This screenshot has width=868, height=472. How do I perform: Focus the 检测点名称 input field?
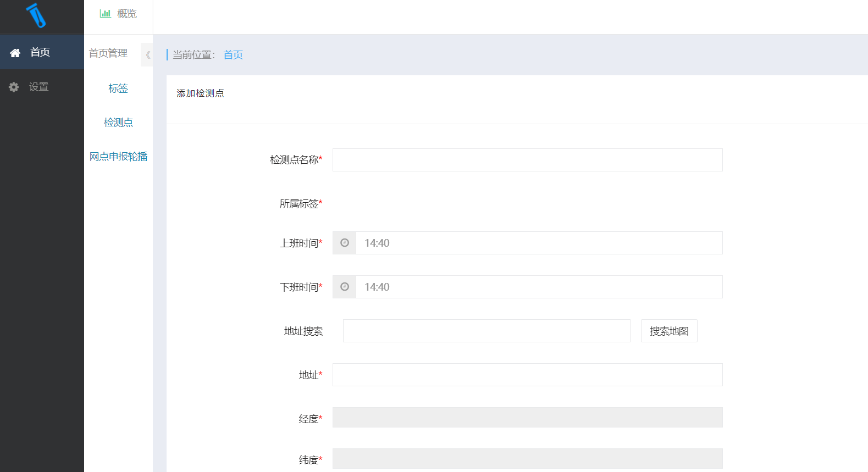[527, 160]
